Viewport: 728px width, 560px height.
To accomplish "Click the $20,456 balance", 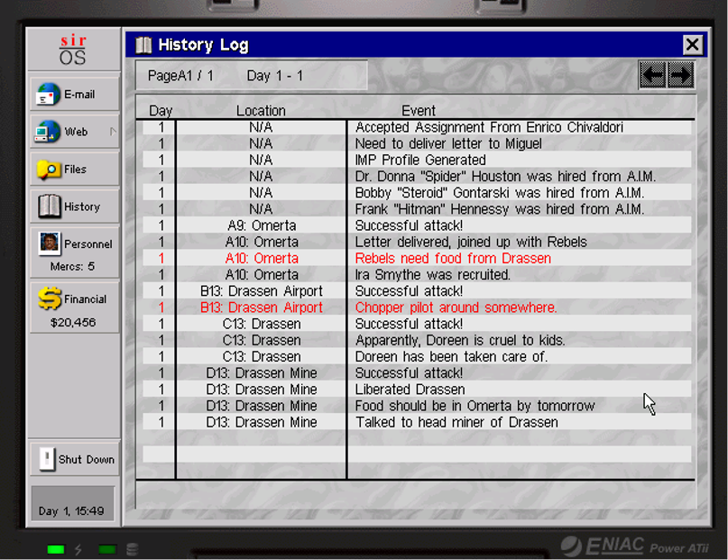I will [73, 323].
